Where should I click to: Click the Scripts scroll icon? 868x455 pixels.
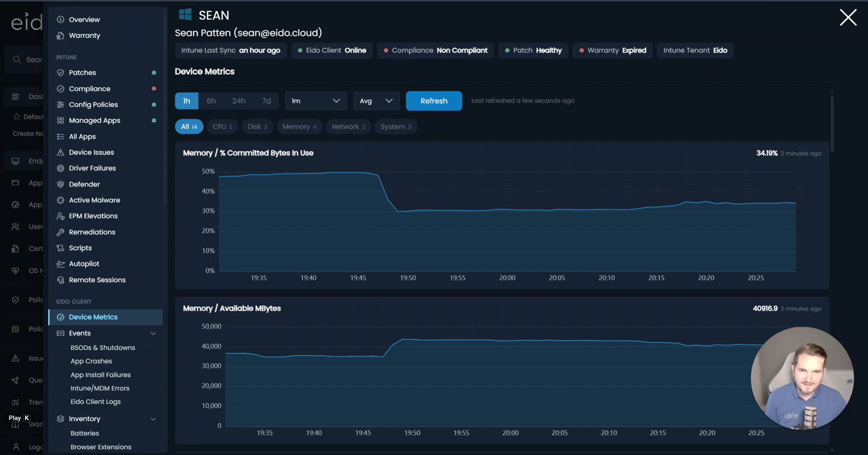click(x=60, y=248)
